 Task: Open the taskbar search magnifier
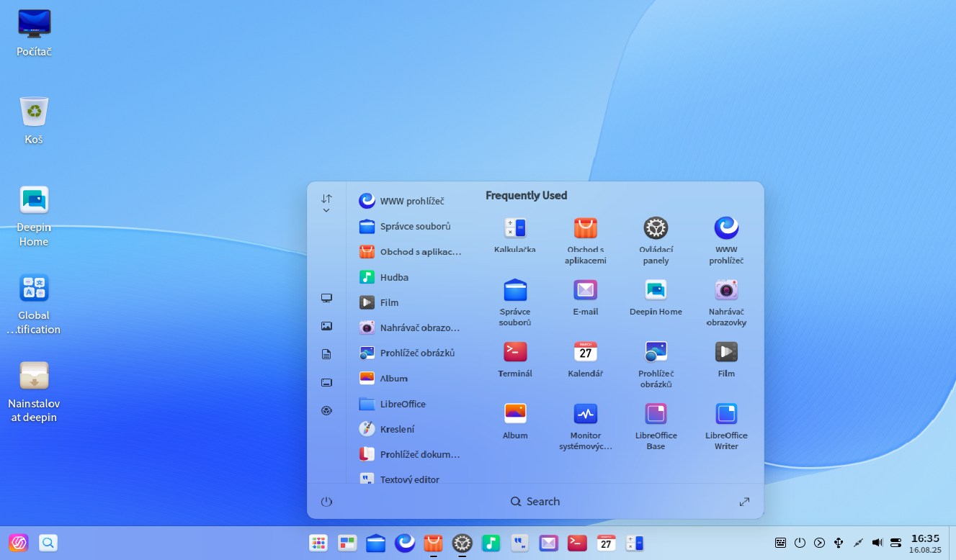click(x=48, y=543)
